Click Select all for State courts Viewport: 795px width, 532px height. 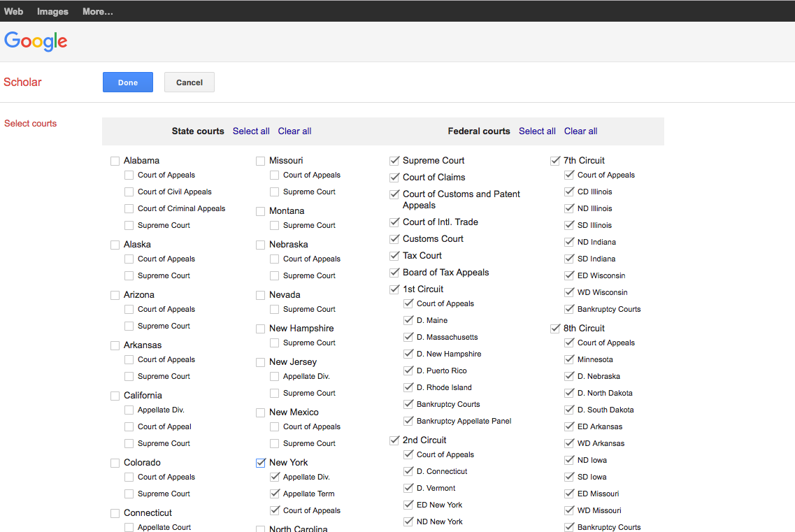pos(251,131)
